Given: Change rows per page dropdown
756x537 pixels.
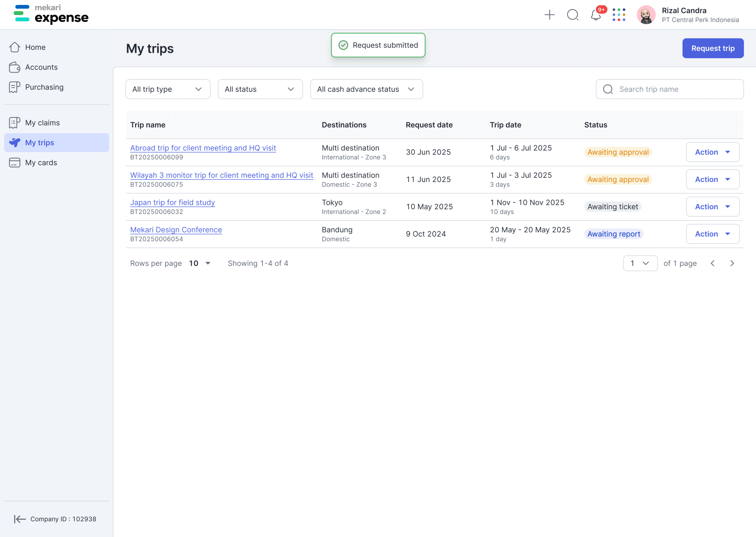Looking at the screenshot, I should coord(200,263).
